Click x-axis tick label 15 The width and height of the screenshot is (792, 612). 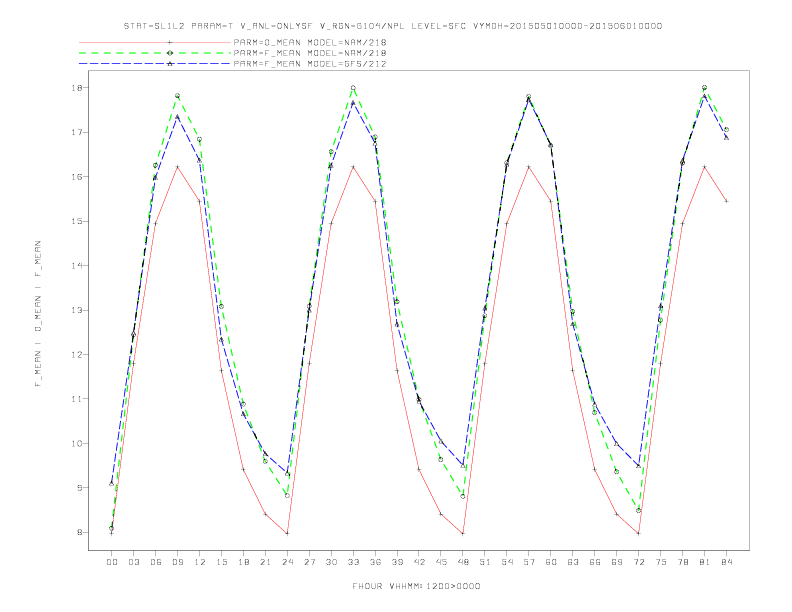(x=221, y=562)
